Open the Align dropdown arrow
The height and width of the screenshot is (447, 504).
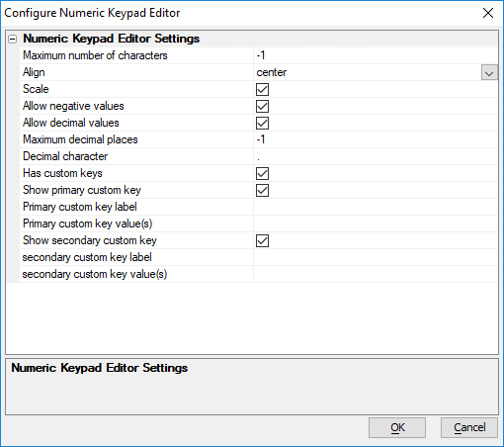[x=489, y=72]
